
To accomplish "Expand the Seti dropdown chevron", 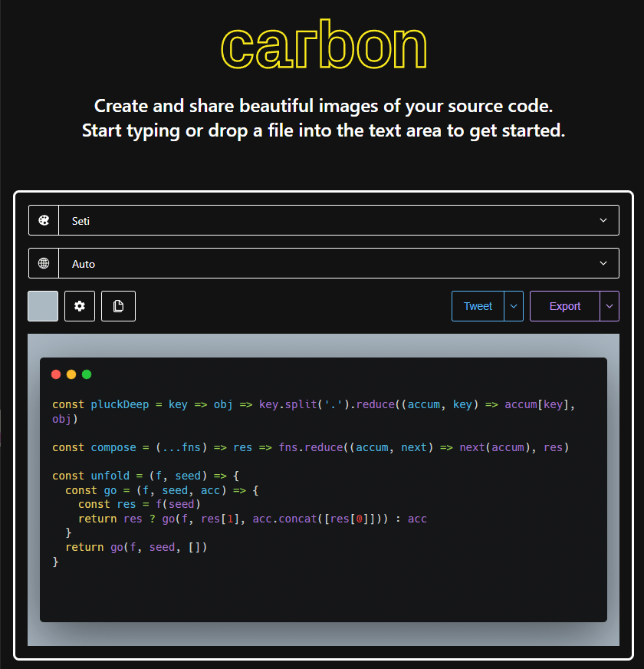I will click(x=603, y=220).
